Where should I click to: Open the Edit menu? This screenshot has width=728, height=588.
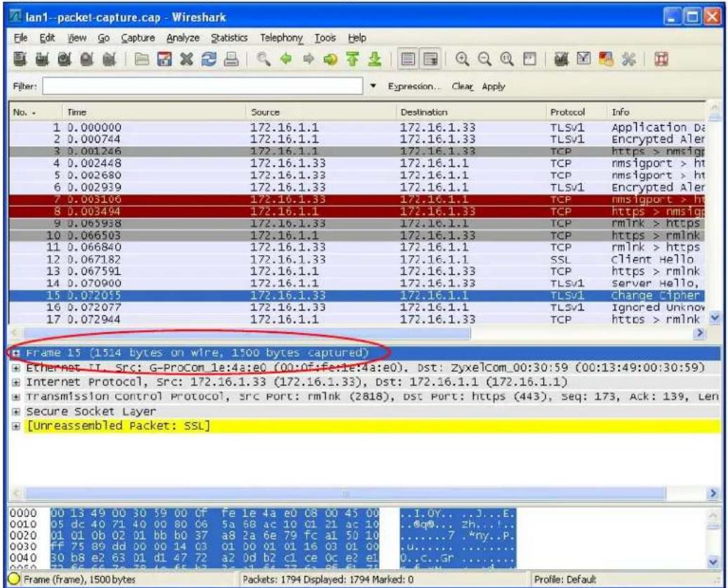(x=47, y=38)
